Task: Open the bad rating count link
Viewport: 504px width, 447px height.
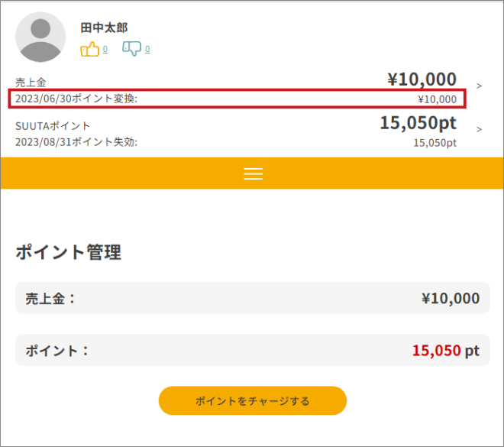Action: (x=147, y=49)
